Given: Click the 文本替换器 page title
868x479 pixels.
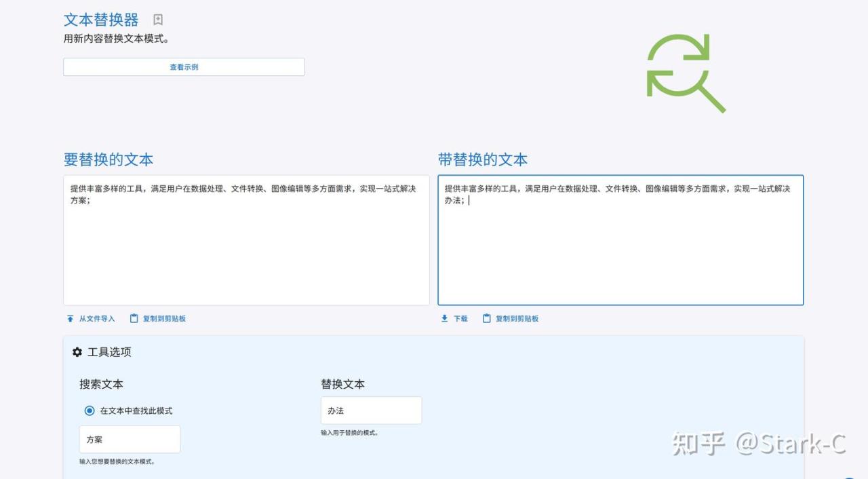Looking at the screenshot, I should pos(101,20).
